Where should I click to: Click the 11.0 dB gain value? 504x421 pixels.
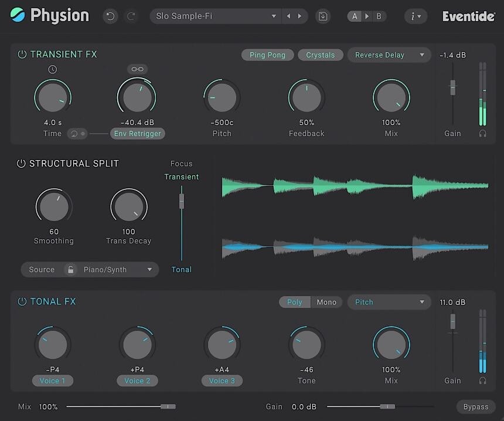tap(452, 302)
